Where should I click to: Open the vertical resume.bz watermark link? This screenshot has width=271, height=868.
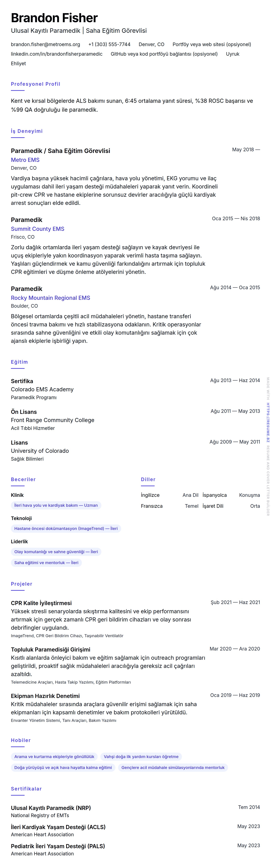[x=268, y=418]
